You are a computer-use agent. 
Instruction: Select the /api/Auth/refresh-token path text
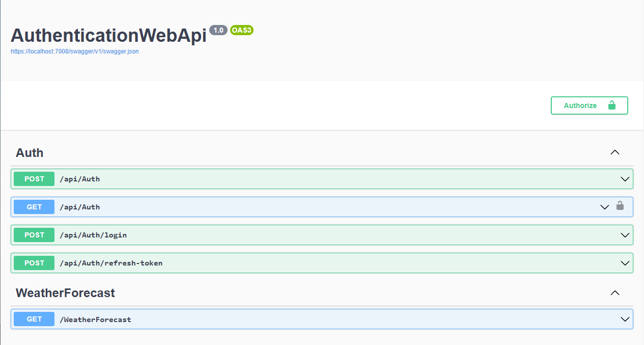pyautogui.click(x=111, y=263)
